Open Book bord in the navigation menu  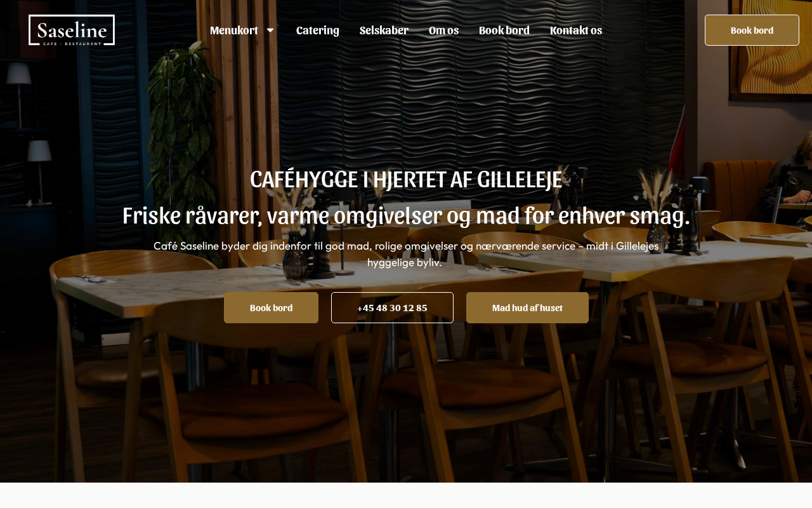coord(504,30)
